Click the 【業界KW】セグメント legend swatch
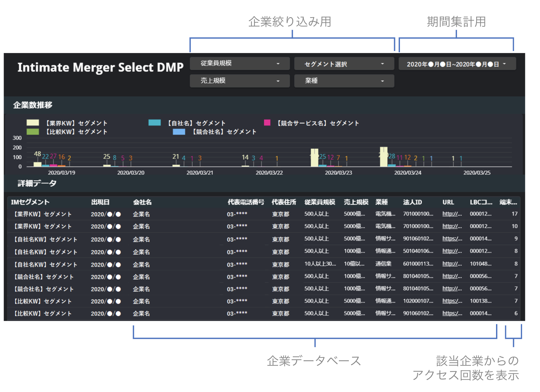Image resolution: width=540 pixels, height=392 pixels. [x=33, y=123]
